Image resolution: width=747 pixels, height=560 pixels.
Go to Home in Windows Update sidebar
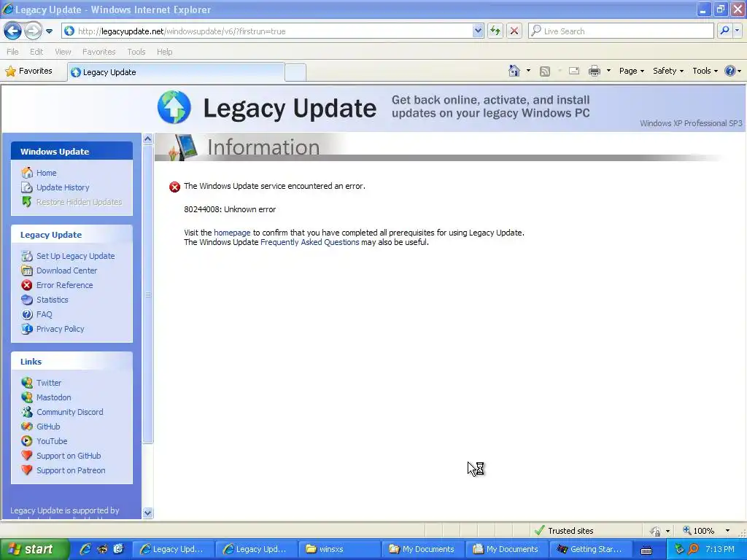pyautogui.click(x=46, y=173)
